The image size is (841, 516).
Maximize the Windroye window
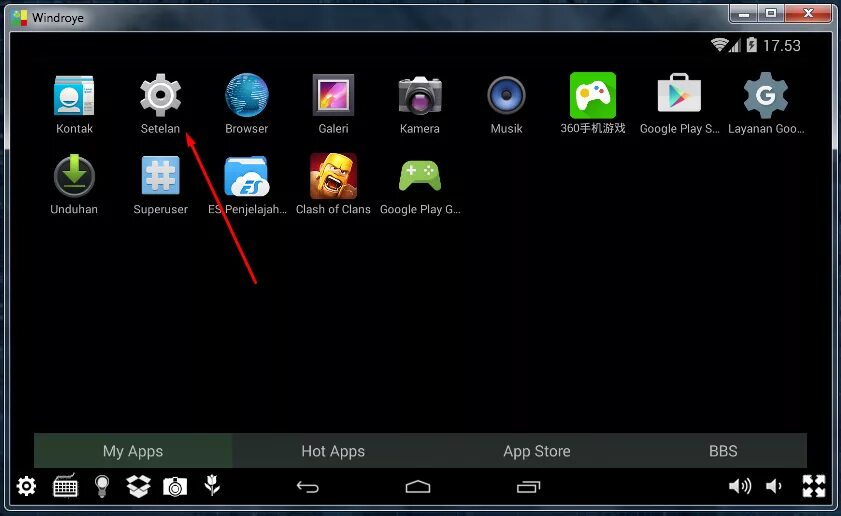coord(771,13)
